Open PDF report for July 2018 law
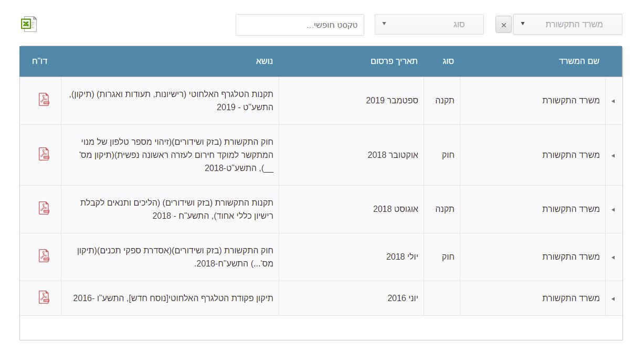 (x=44, y=256)
